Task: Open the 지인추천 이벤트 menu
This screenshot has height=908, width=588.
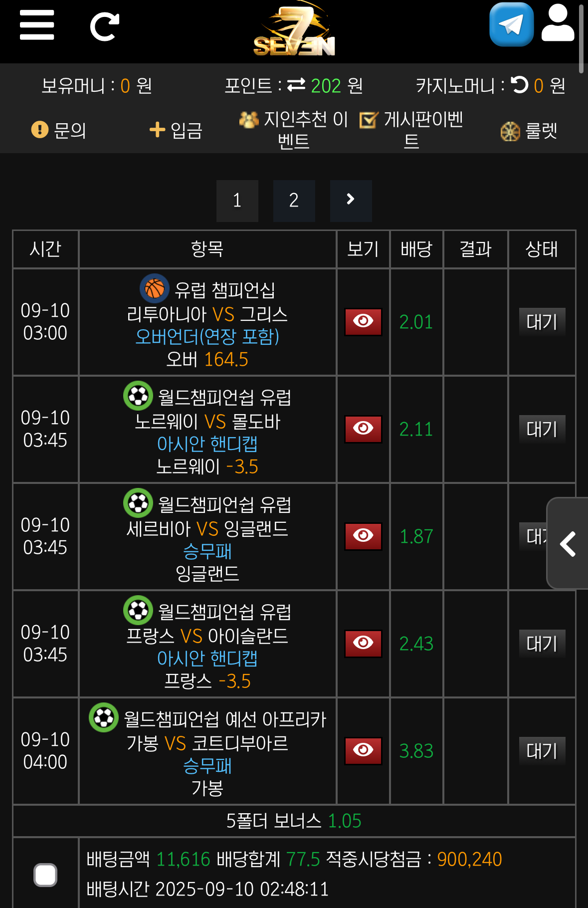Action: tap(294, 130)
